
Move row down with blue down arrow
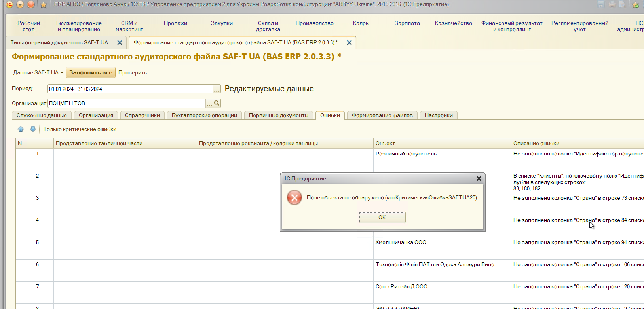33,129
